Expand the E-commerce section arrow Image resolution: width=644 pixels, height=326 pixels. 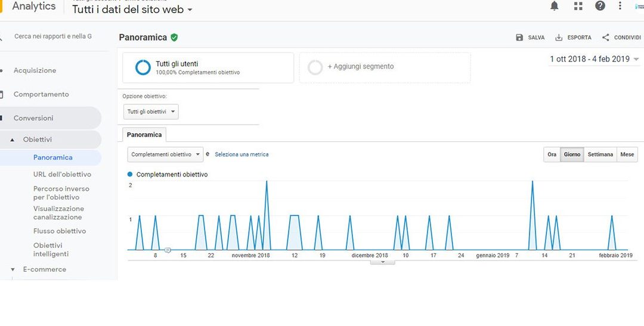13,270
